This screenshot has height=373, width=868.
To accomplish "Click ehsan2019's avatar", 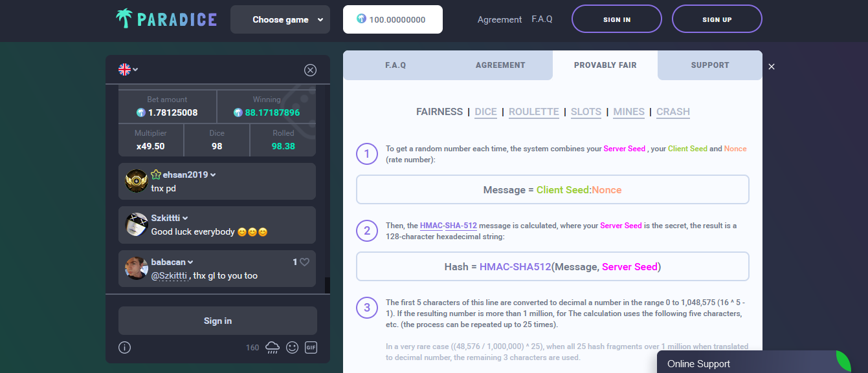I will click(x=137, y=181).
